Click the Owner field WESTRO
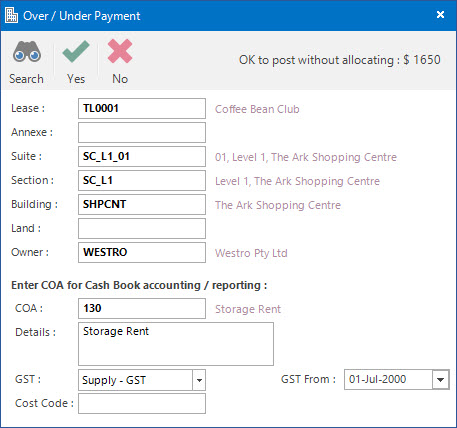Viewport: 457px width, 428px height. click(142, 252)
